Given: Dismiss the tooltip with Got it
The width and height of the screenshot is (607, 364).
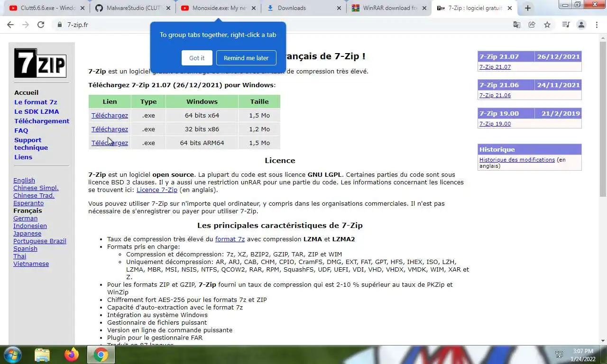Looking at the screenshot, I should pyautogui.click(x=197, y=58).
